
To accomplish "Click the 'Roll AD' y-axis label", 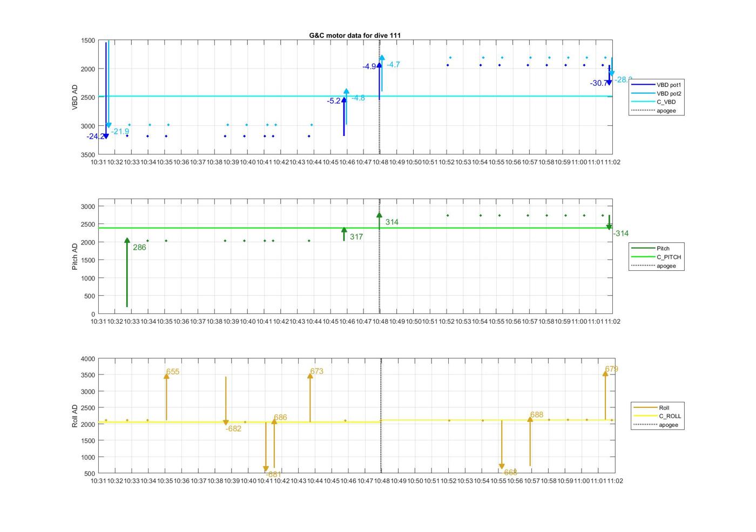I will coord(75,415).
